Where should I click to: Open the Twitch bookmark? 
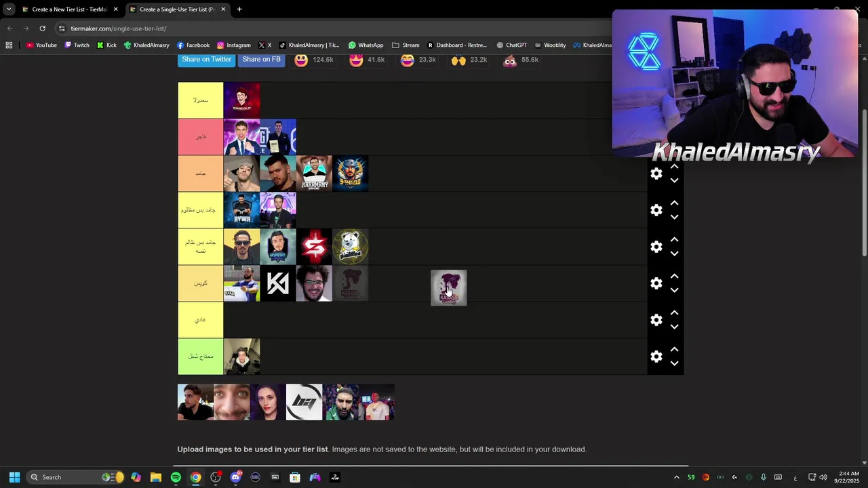pyautogui.click(x=77, y=45)
